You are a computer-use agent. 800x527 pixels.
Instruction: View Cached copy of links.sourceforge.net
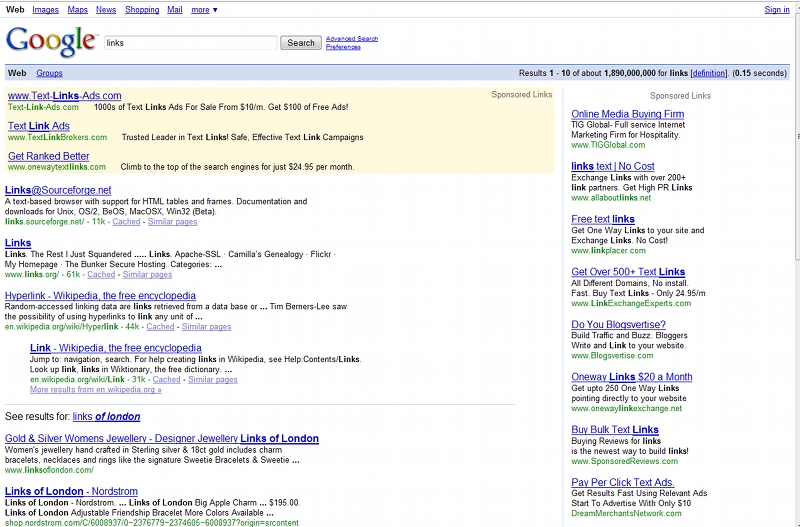pos(126,221)
